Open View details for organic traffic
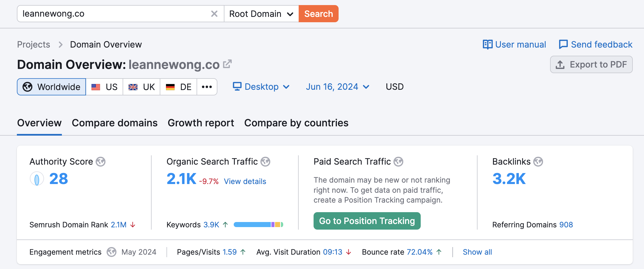The width and height of the screenshot is (644, 269). (x=245, y=181)
